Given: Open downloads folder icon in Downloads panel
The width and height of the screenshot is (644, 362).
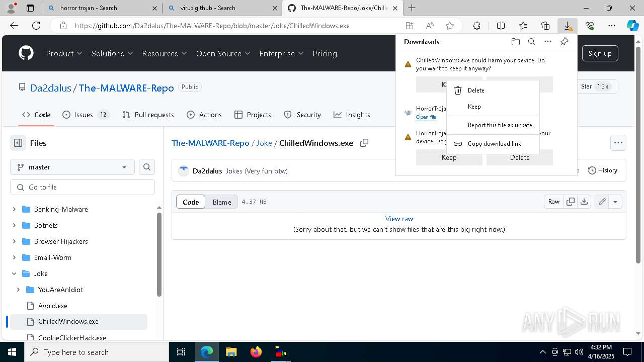Looking at the screenshot, I should [x=515, y=42].
